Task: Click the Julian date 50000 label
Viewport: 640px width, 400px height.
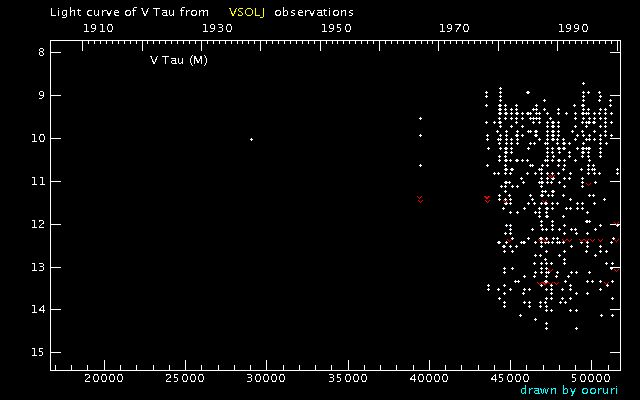Action: 592,378
